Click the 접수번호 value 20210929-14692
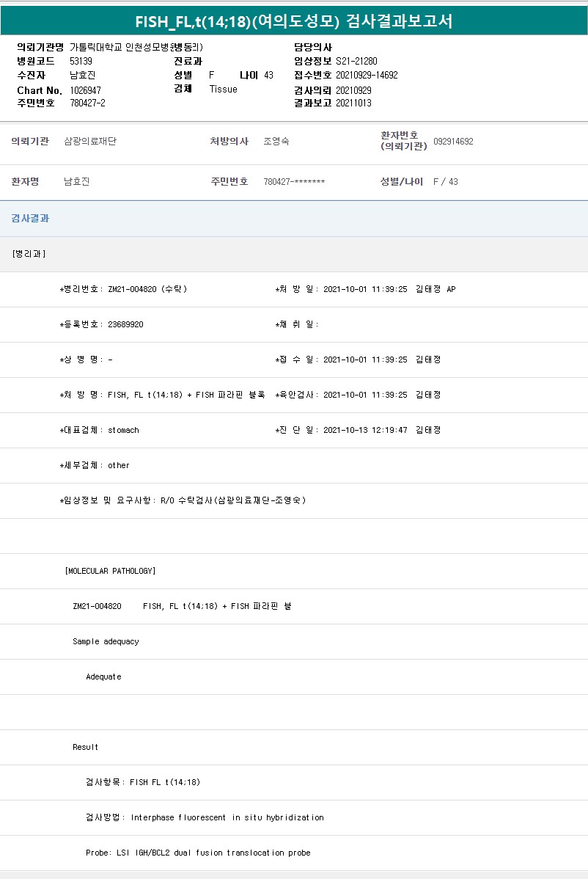 (x=367, y=76)
